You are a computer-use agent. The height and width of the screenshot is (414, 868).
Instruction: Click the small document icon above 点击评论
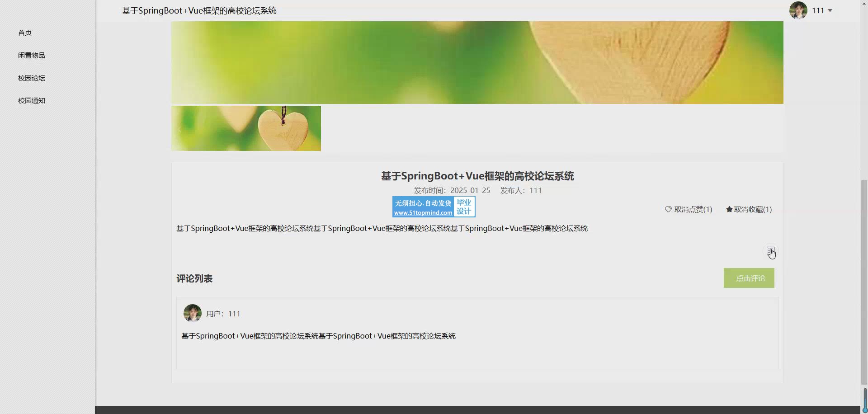pos(770,251)
